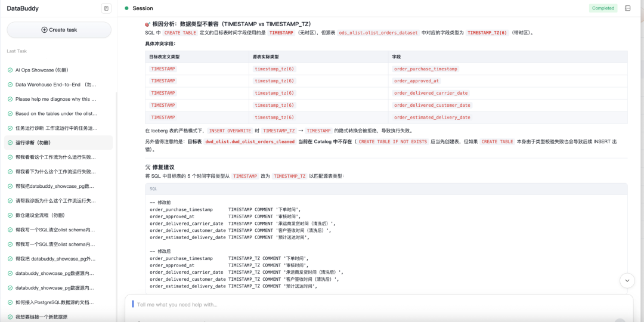Open the '我想要链接一个新数据源' task
The height and width of the screenshot is (322, 644).
(58, 317)
